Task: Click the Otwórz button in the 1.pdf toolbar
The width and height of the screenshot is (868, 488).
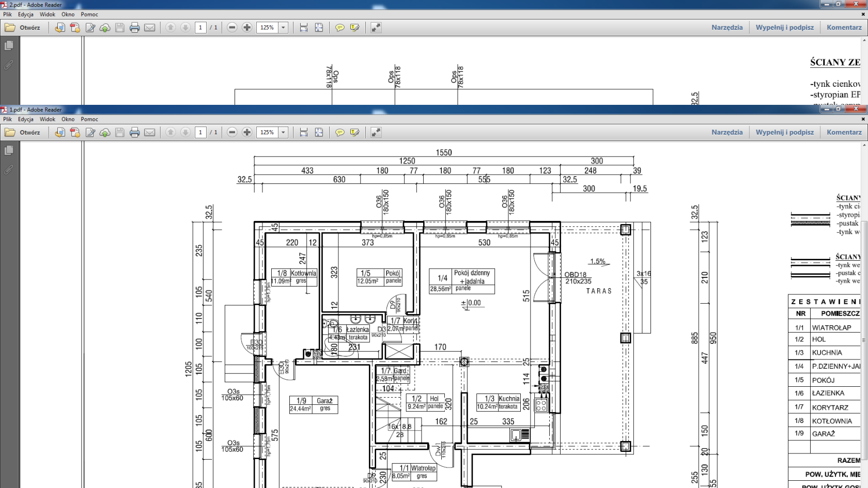Action: (23, 133)
